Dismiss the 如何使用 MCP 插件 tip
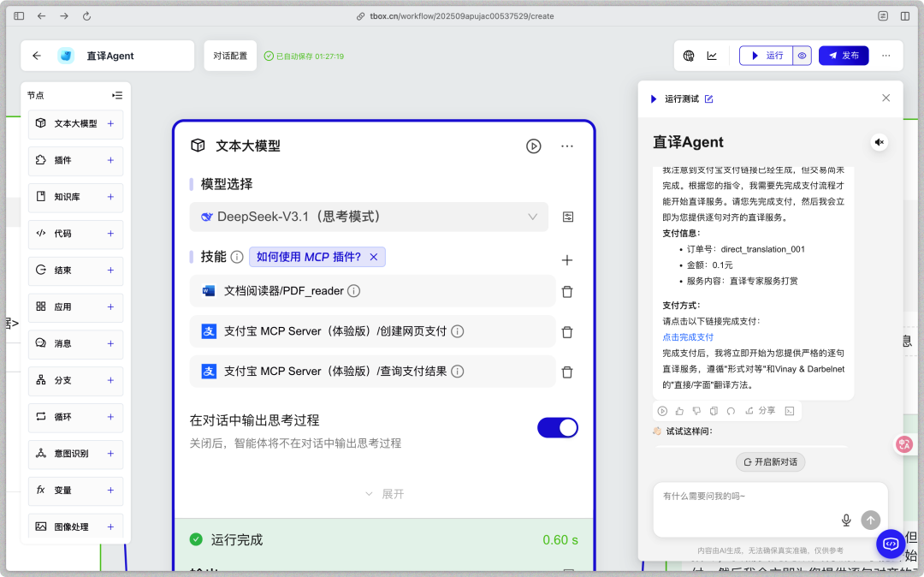Viewport: 924px width, 577px height. (x=374, y=257)
